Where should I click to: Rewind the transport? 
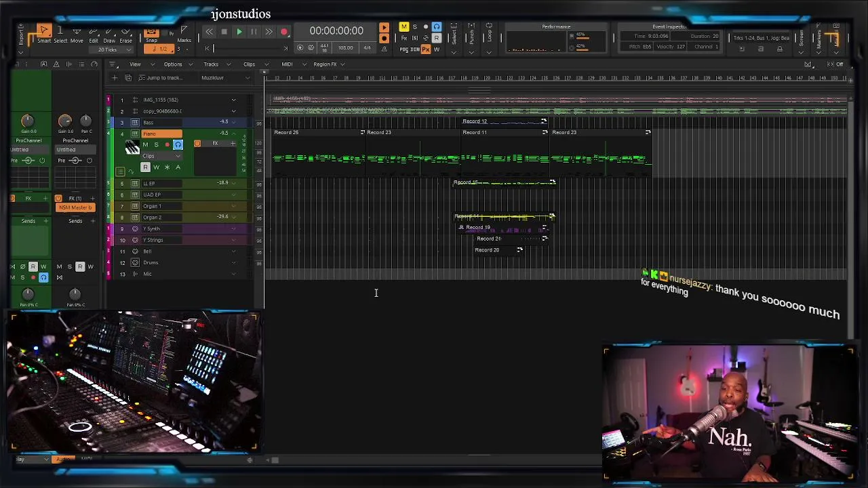[x=209, y=31]
